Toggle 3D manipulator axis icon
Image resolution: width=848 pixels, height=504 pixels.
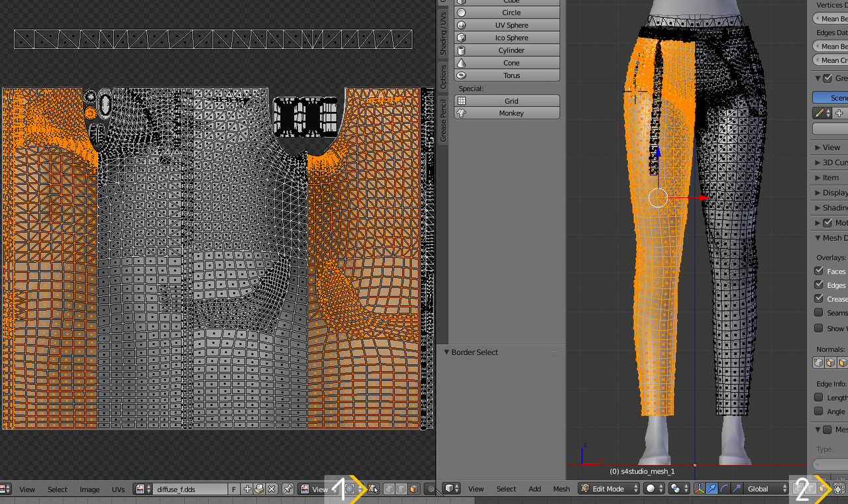click(700, 489)
